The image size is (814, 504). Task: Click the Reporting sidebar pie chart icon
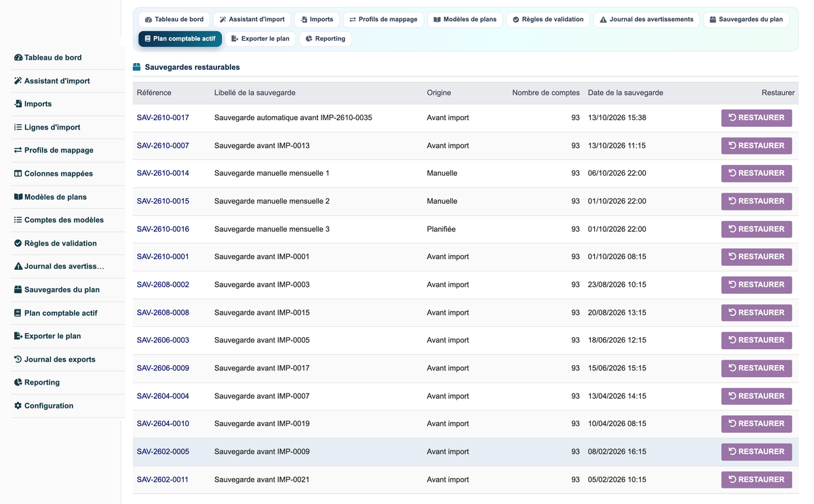click(18, 383)
